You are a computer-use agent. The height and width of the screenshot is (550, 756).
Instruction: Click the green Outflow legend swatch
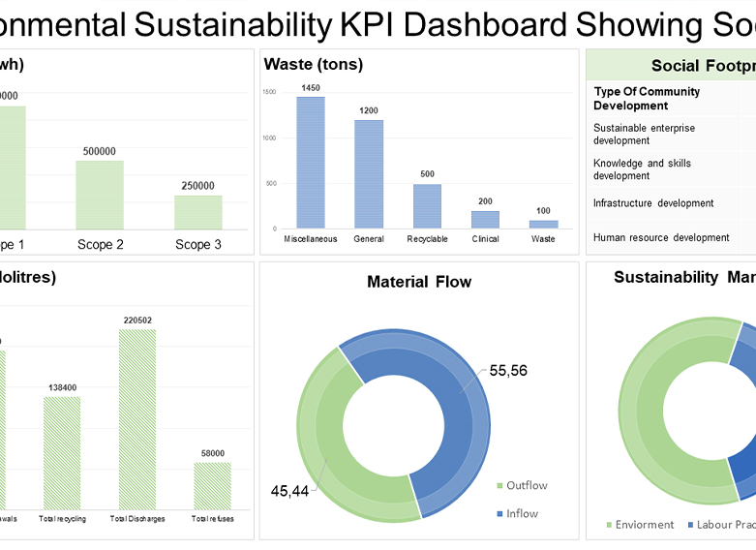[499, 485]
